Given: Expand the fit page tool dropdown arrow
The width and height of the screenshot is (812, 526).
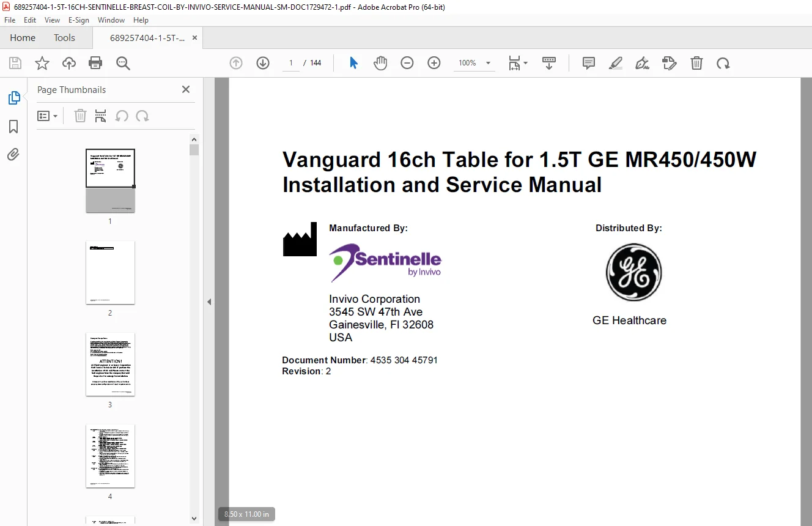Looking at the screenshot, I should [x=526, y=63].
